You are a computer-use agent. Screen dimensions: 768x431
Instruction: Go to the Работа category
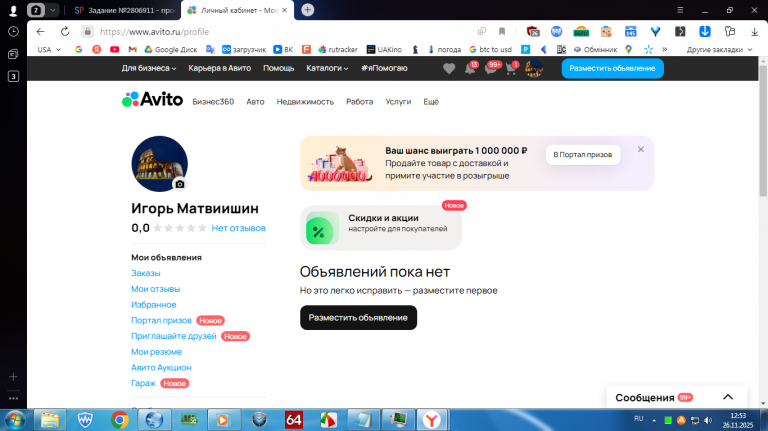[x=360, y=101]
